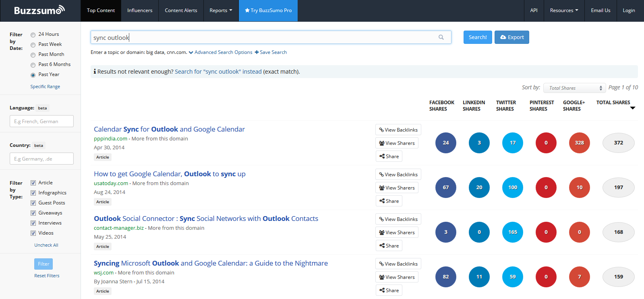Select the 24 Hours date filter

coord(33,35)
